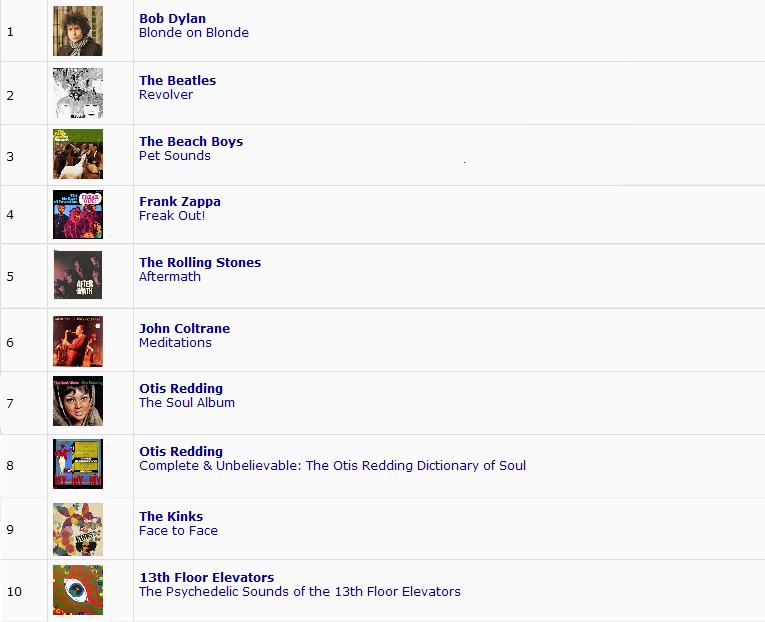
Task: Click the Face to Face album cover thumbnail
Action: point(77,529)
